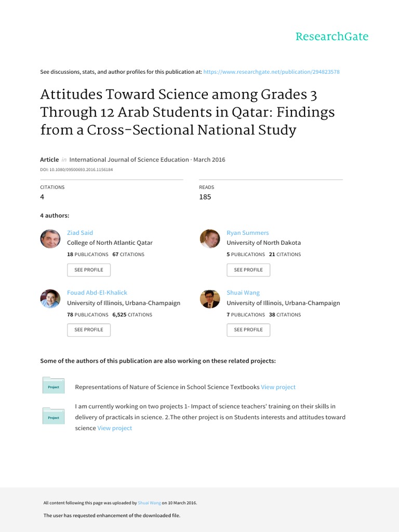Open Ziad Said's author name link
Viewport: 399px width, 532px height.
coord(80,233)
